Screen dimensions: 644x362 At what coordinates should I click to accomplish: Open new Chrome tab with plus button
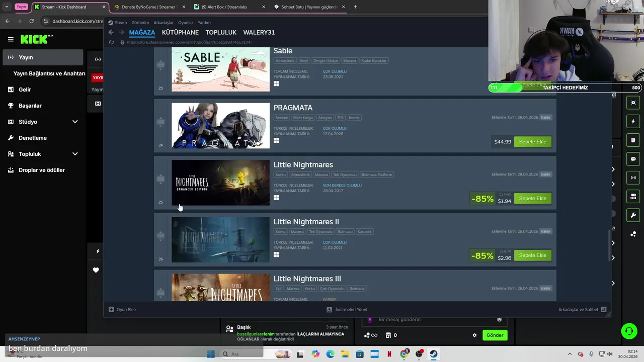(355, 7)
